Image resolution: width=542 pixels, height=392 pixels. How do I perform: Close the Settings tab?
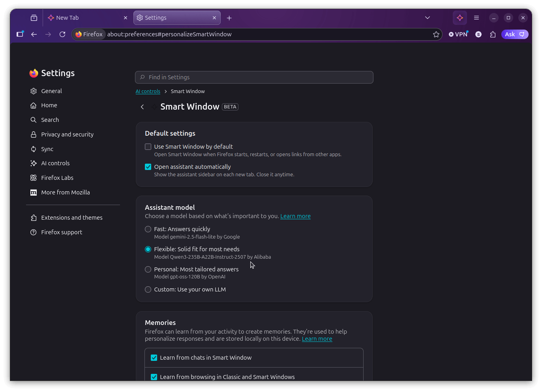(214, 18)
